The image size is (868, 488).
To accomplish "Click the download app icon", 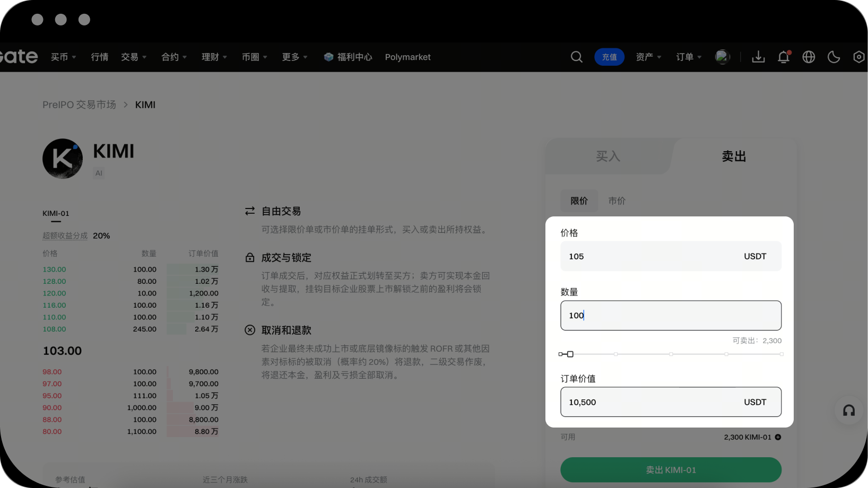I will [x=758, y=57].
